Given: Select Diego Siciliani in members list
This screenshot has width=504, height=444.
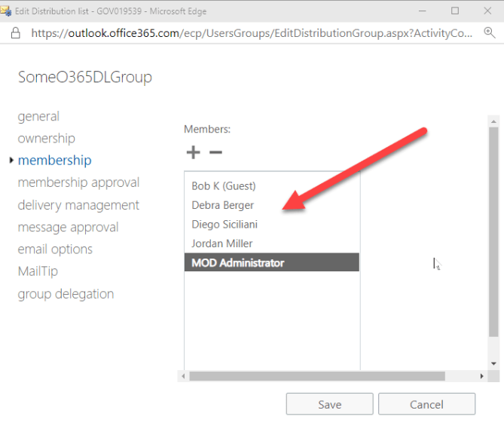Looking at the screenshot, I should [225, 225].
